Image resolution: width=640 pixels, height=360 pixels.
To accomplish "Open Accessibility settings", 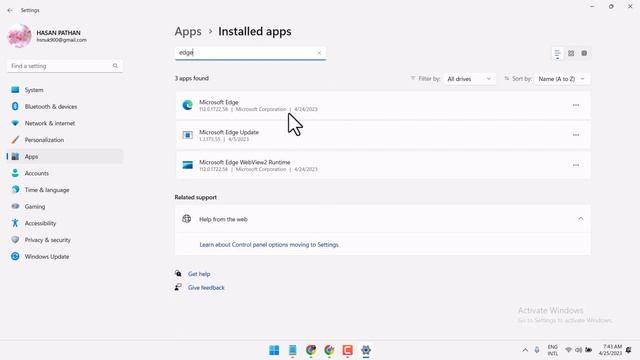I will click(64, 223).
